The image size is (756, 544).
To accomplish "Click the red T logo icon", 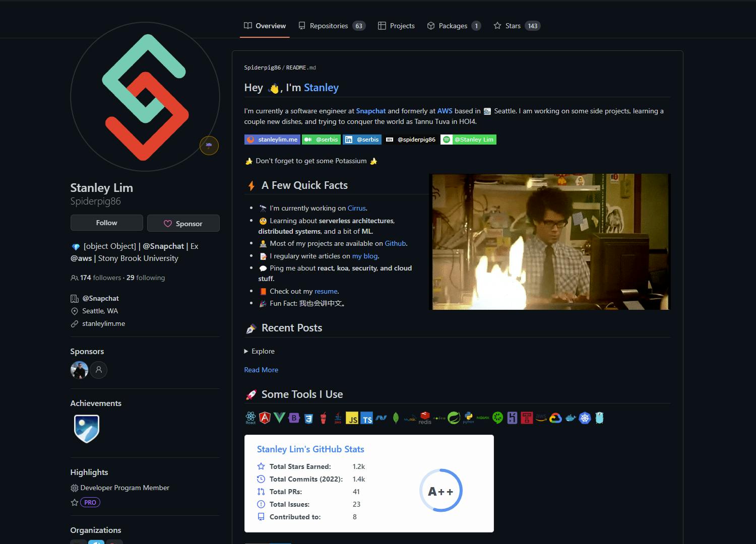I will 527,418.
